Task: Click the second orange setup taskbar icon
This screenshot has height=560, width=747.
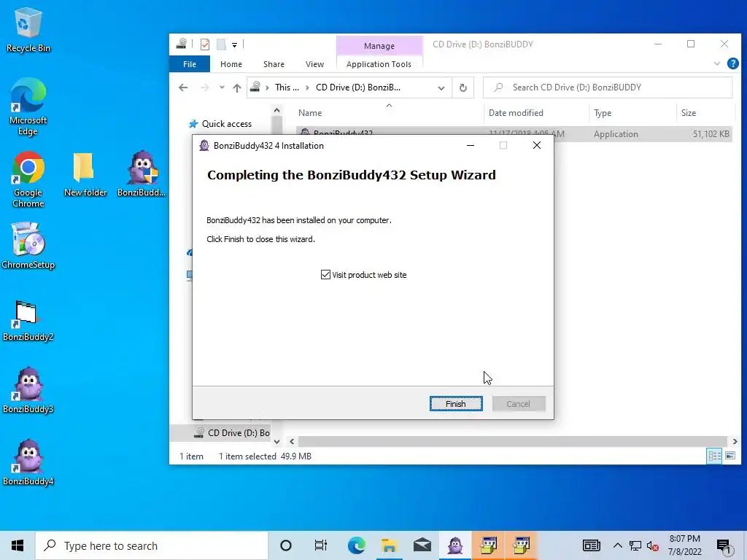Action: [x=522, y=545]
